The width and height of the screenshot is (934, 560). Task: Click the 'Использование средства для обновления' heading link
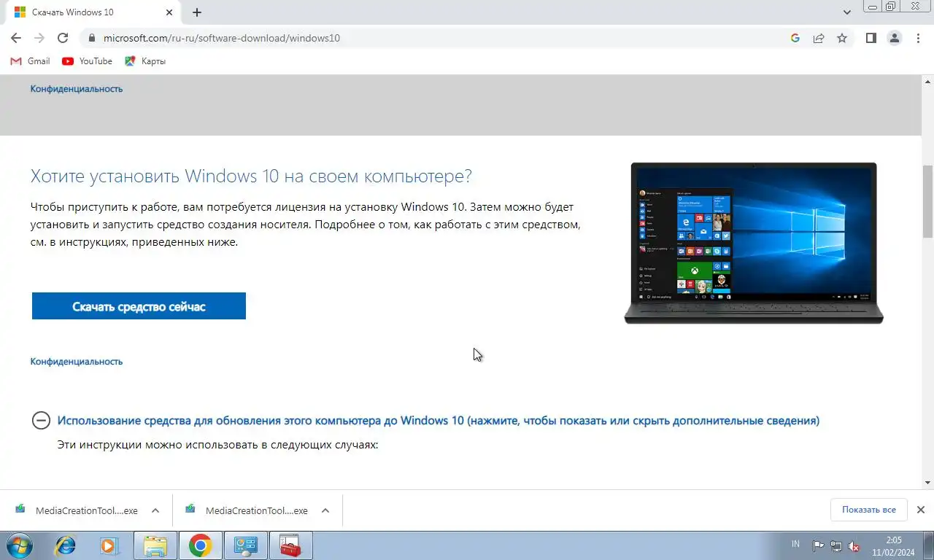(x=438, y=421)
